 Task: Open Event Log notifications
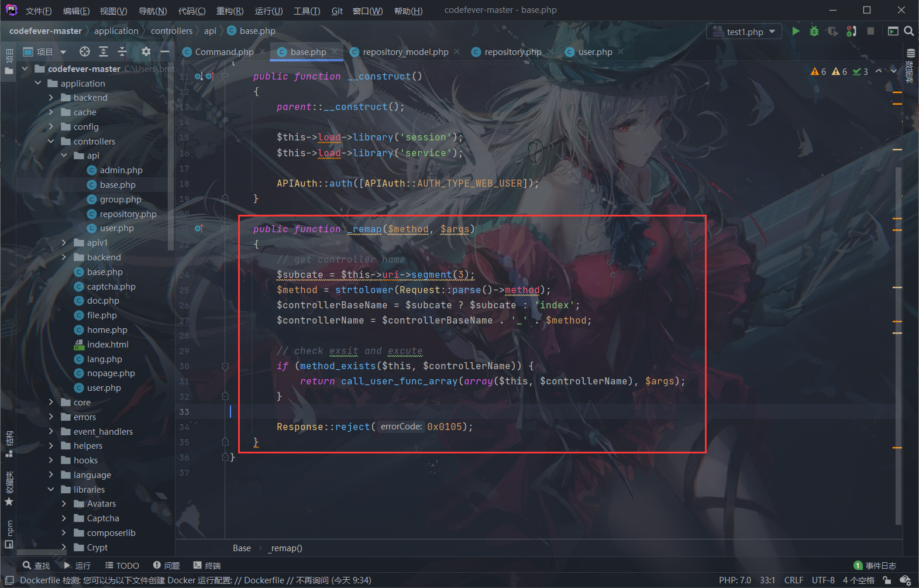(875, 565)
